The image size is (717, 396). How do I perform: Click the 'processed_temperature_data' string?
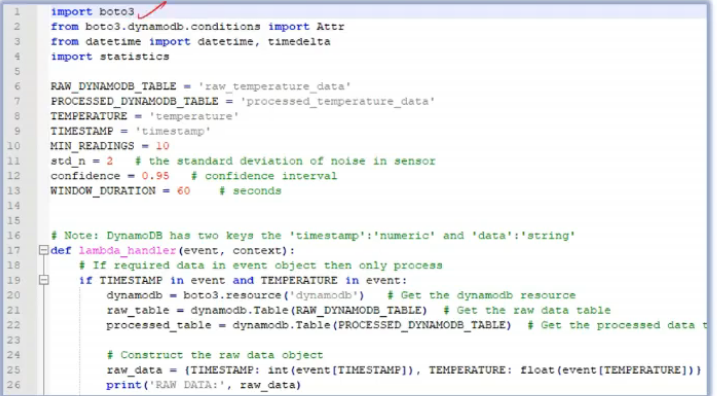click(337, 101)
